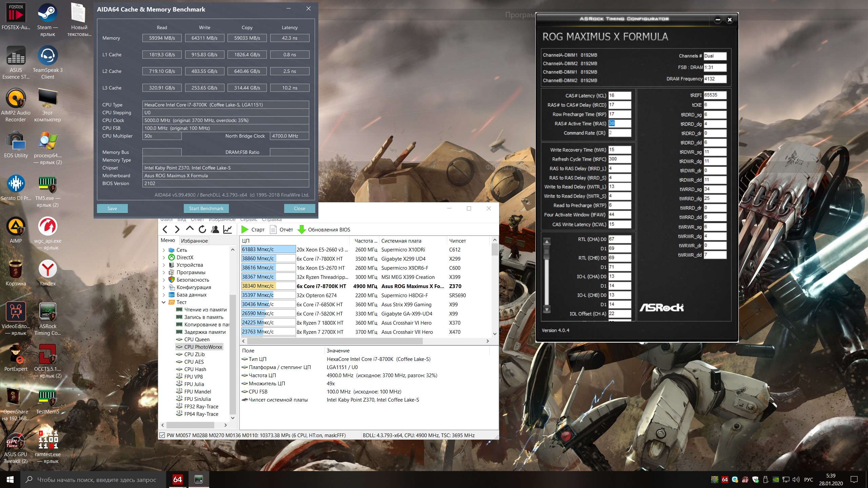Click the BIOS updates download arrow icon

301,229
